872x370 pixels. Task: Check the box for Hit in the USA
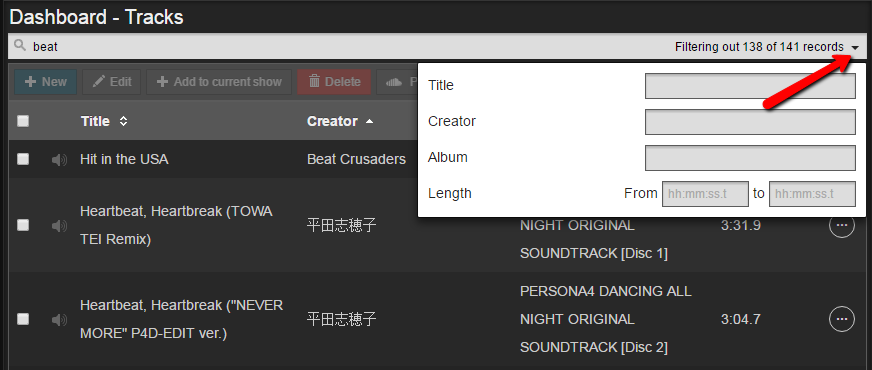(23, 159)
